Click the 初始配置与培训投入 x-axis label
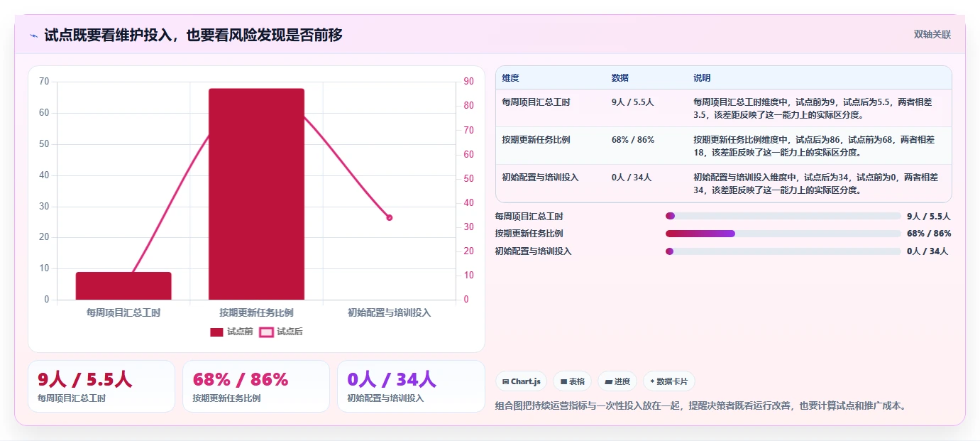The image size is (980, 441). tap(389, 312)
